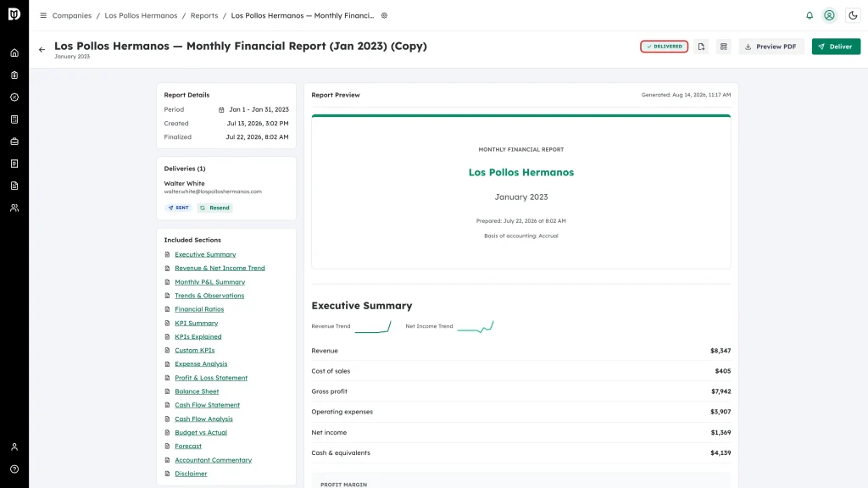Open the Trends & Observations link
868x488 pixels.
(x=209, y=296)
